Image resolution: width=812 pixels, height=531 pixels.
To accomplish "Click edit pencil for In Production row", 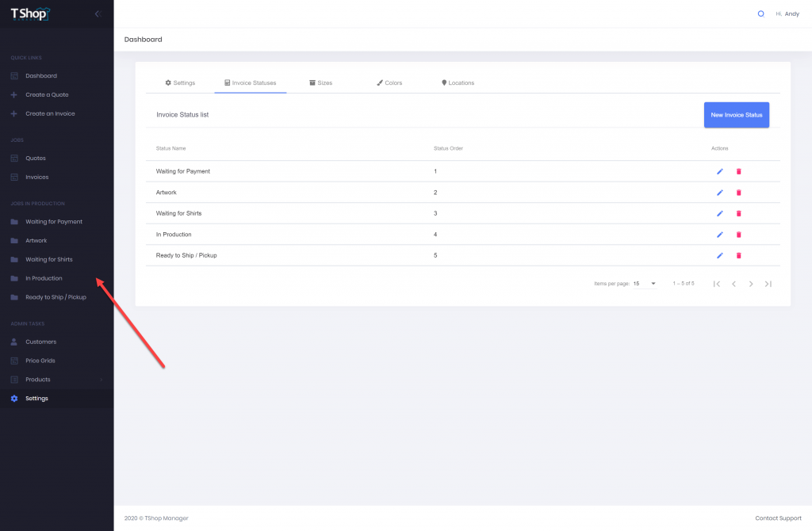I will (x=720, y=235).
